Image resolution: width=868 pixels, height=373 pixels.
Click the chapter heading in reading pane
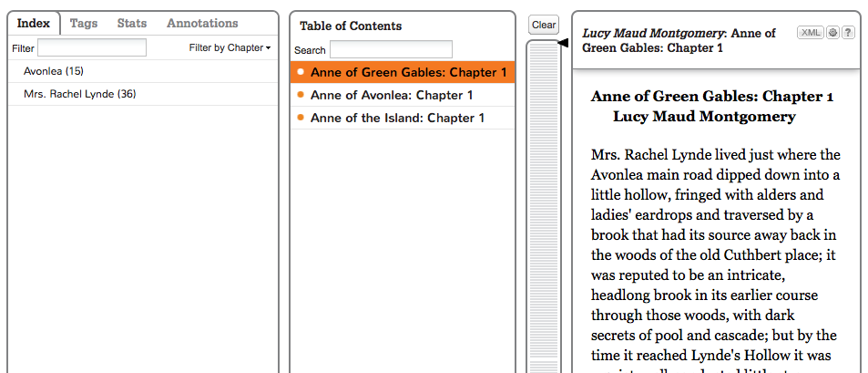(x=712, y=97)
